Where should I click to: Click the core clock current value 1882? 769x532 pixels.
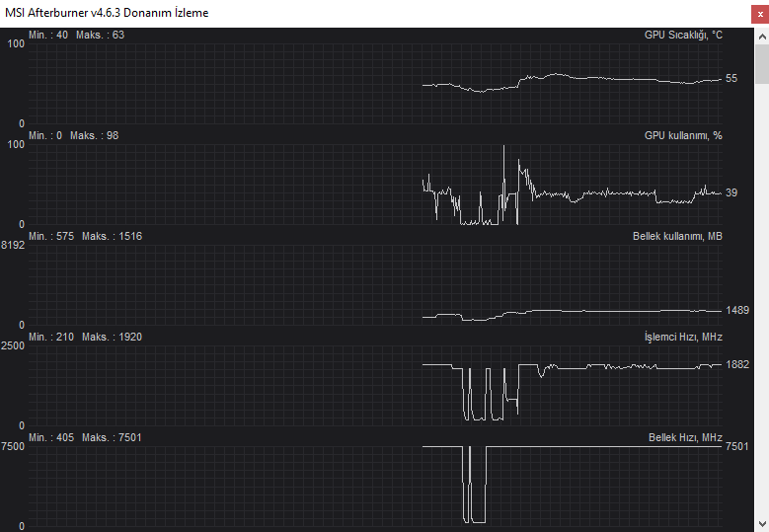coord(736,364)
